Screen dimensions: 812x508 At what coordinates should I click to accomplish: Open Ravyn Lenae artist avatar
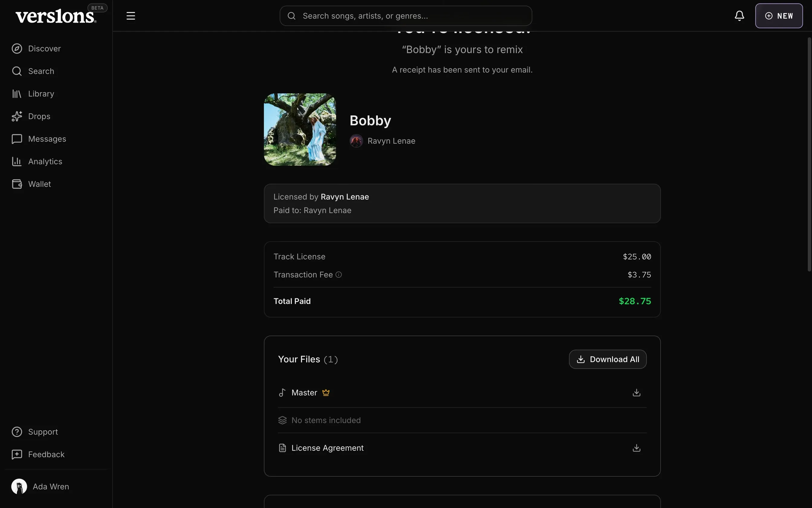(356, 141)
